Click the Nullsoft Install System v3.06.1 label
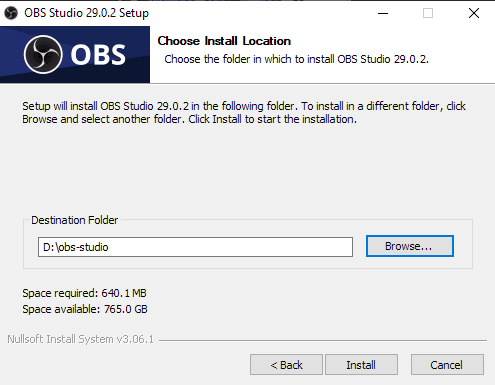 (80, 339)
